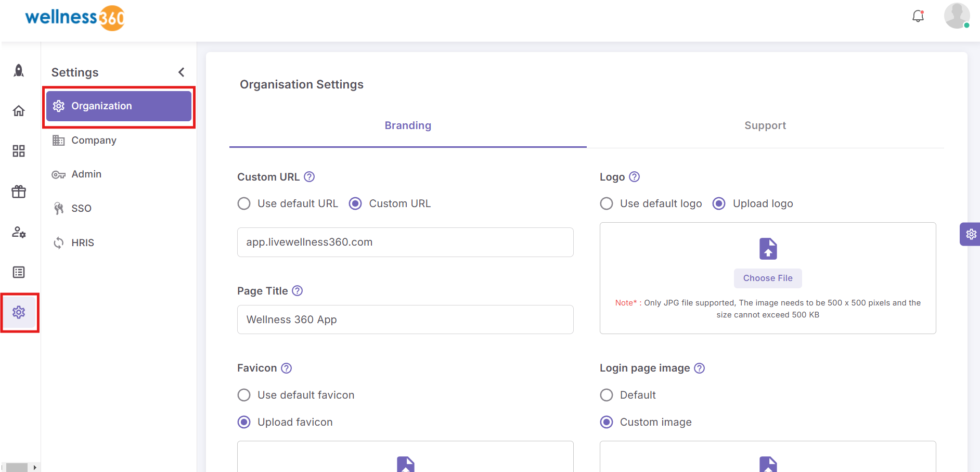This screenshot has height=472, width=980.
Task: Select Default login page image
Action: (x=607, y=395)
